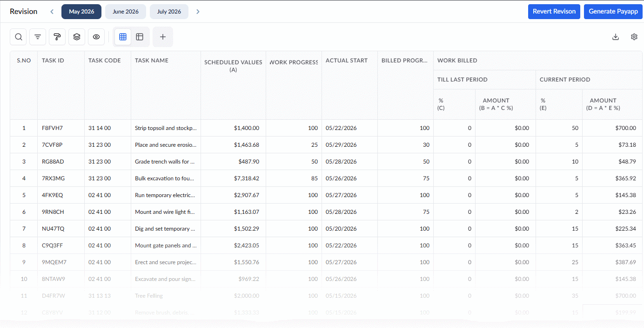This screenshot has width=644, height=328.
Task: Open the layers grouping icon
Action: [77, 37]
